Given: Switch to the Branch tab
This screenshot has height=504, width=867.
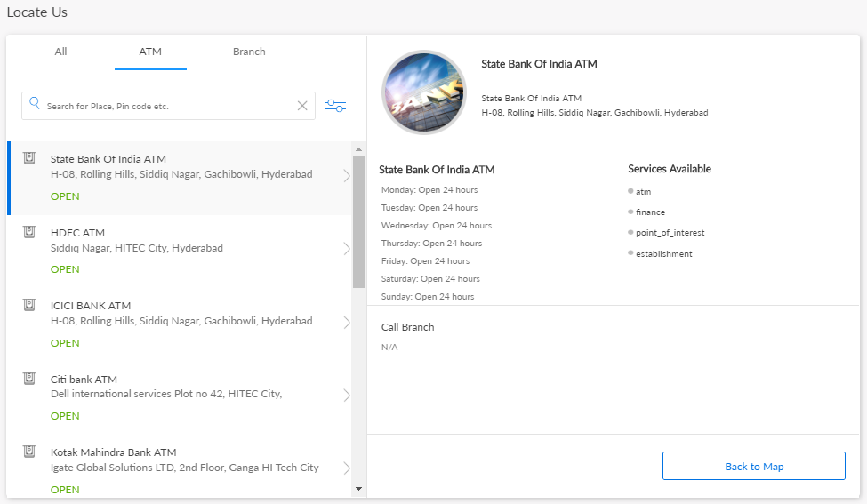Looking at the screenshot, I should coord(249,52).
